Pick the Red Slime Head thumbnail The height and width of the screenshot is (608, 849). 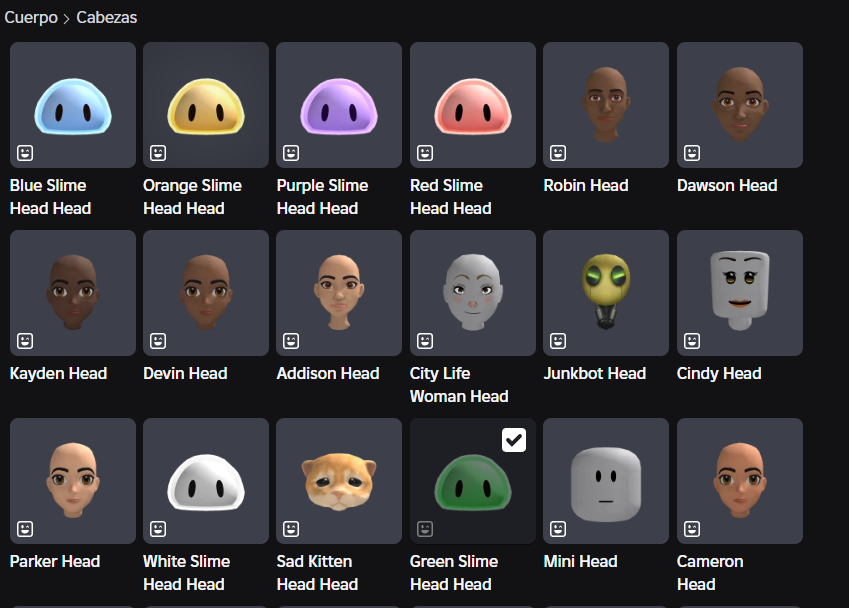(x=473, y=105)
